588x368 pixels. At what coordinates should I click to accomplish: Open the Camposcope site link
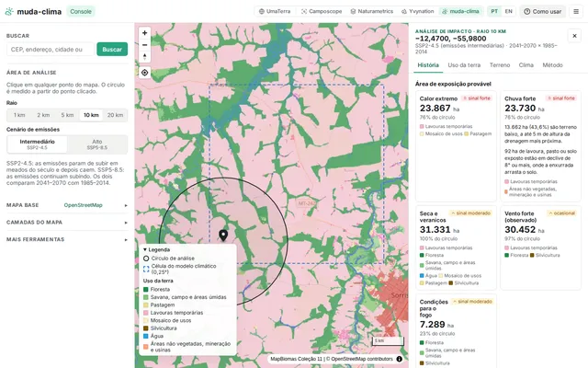click(x=322, y=11)
